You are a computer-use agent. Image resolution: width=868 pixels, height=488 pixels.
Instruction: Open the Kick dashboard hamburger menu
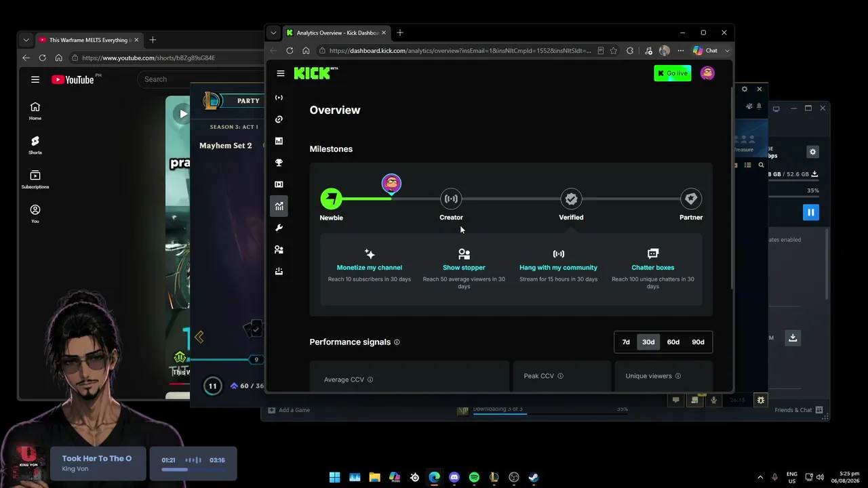click(x=281, y=73)
